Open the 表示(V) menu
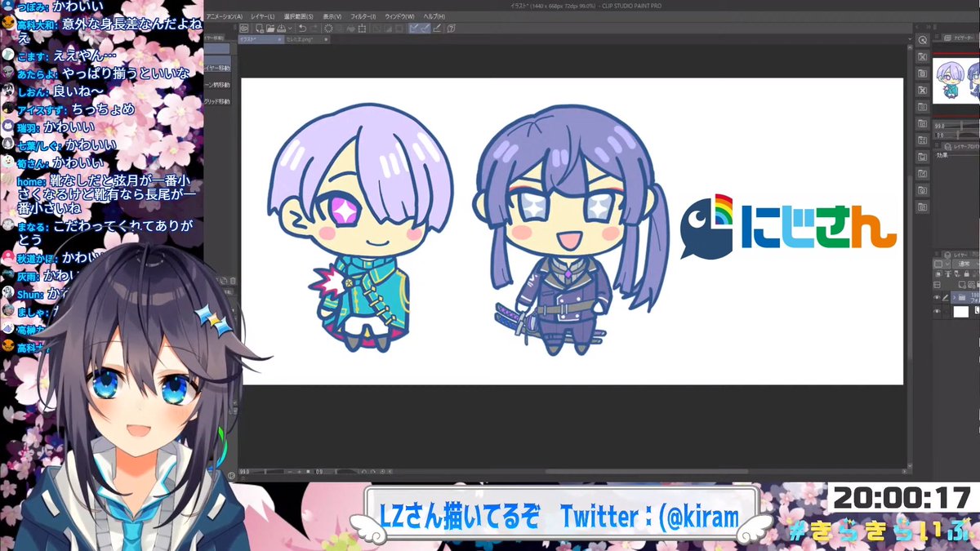 [x=332, y=16]
